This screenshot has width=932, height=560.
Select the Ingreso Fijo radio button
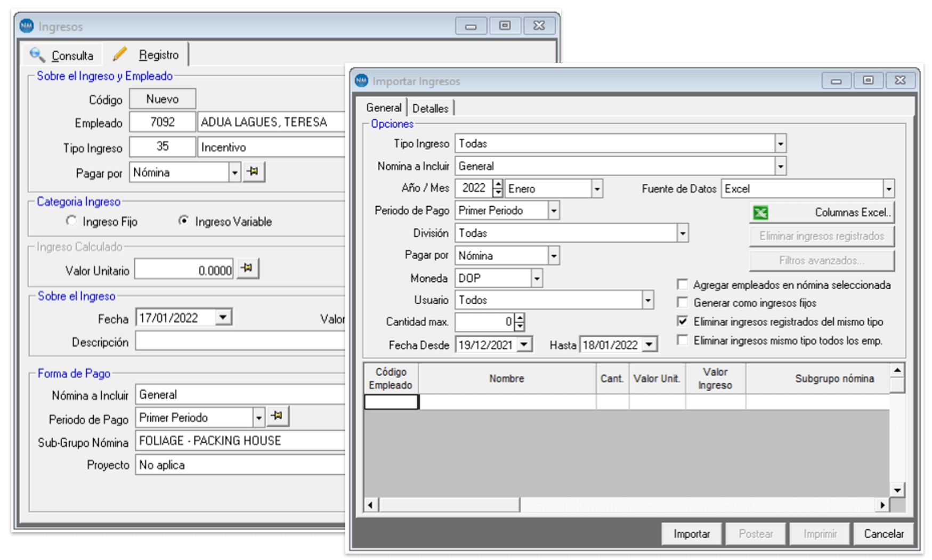point(71,221)
